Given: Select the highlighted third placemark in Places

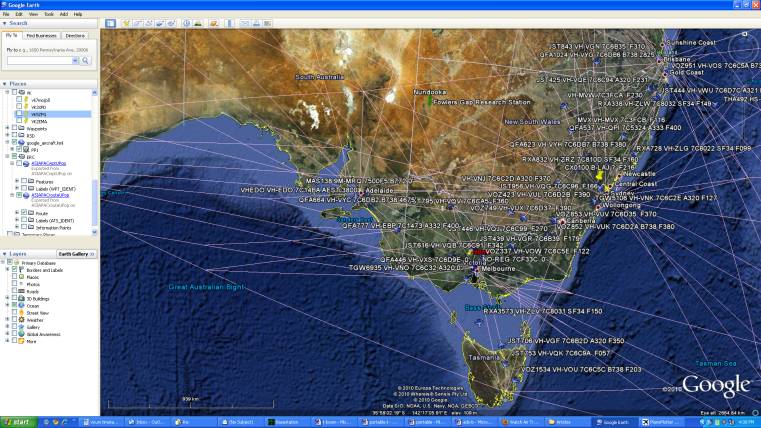Looking at the screenshot, I should click(52, 114).
